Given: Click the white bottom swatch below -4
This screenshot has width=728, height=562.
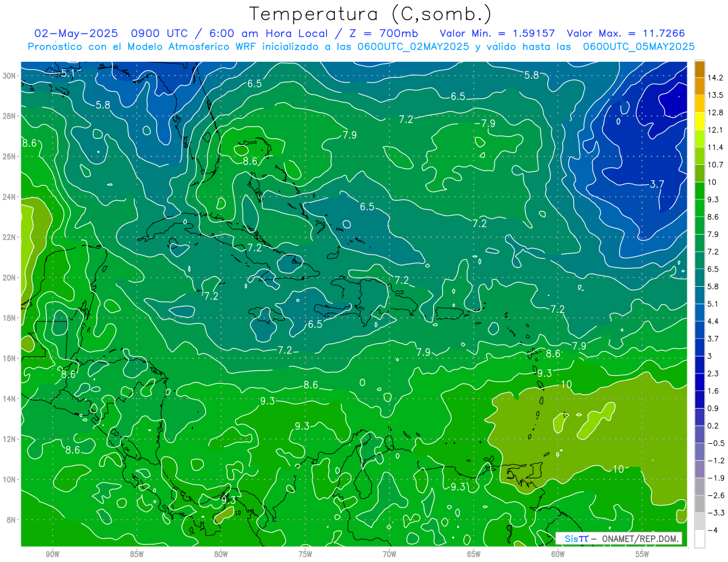Looking at the screenshot, I should [699, 539].
